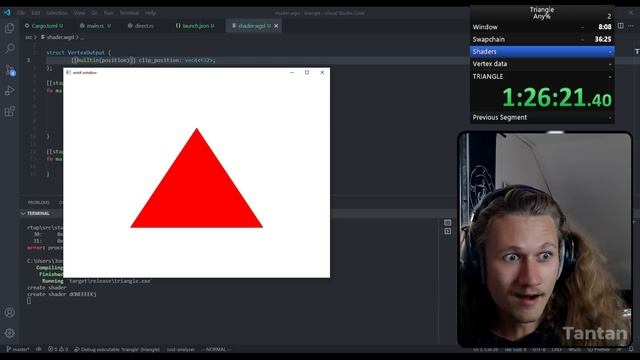Click the Vertex data split row
This screenshot has height=360, width=640.
(x=542, y=64)
